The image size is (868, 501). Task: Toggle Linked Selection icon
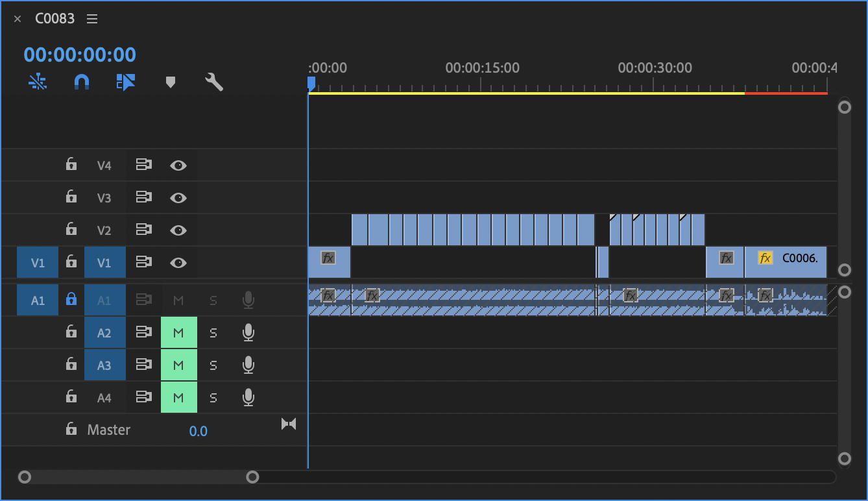pos(126,82)
